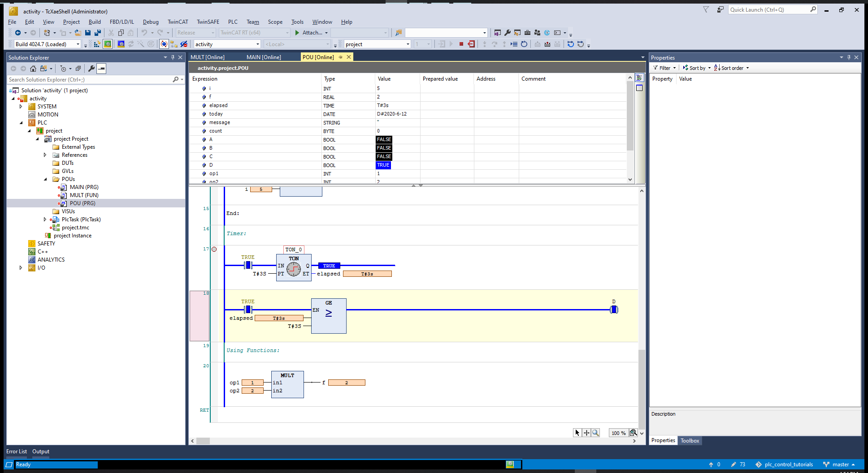The image size is (868, 473).
Task: Open the TwinSAFE menu
Action: click(208, 22)
